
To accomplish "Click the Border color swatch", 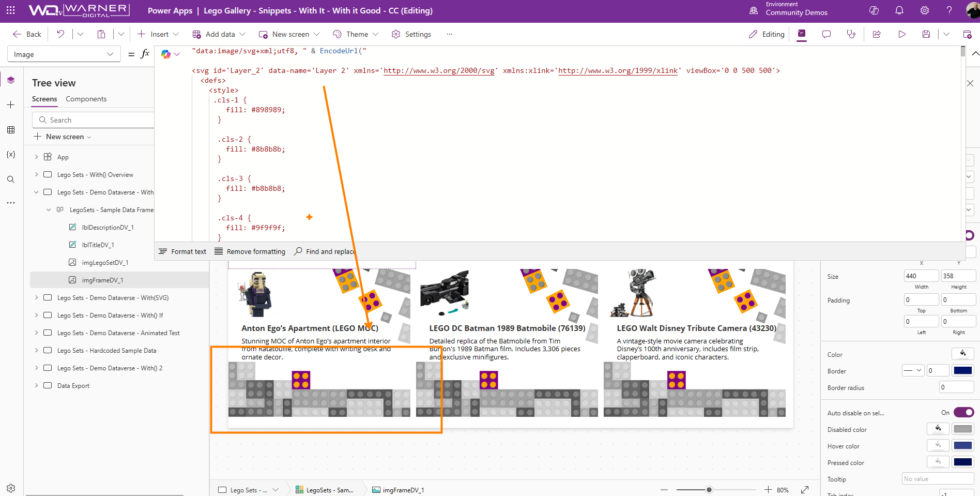I will [x=963, y=370].
